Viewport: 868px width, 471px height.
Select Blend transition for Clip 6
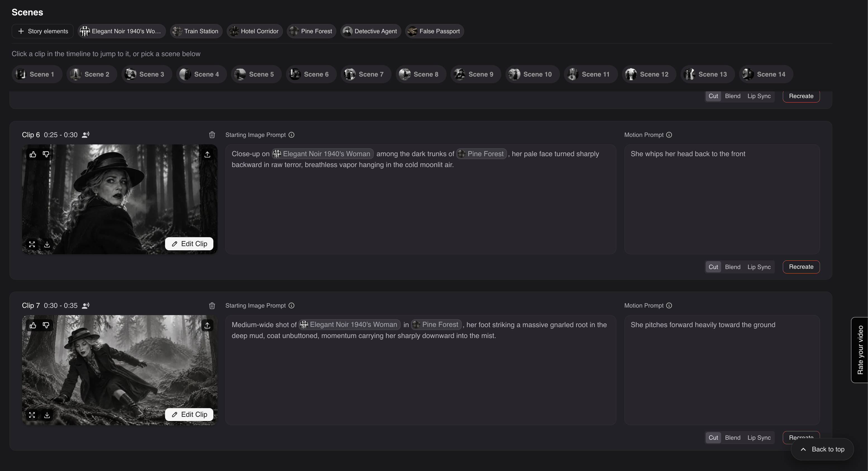coord(733,267)
